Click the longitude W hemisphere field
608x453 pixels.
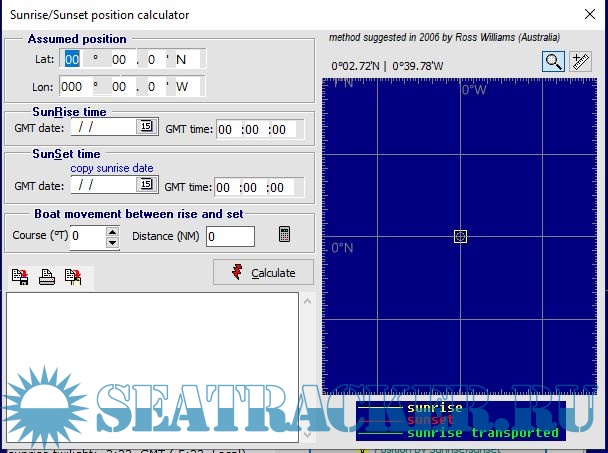(x=187, y=86)
